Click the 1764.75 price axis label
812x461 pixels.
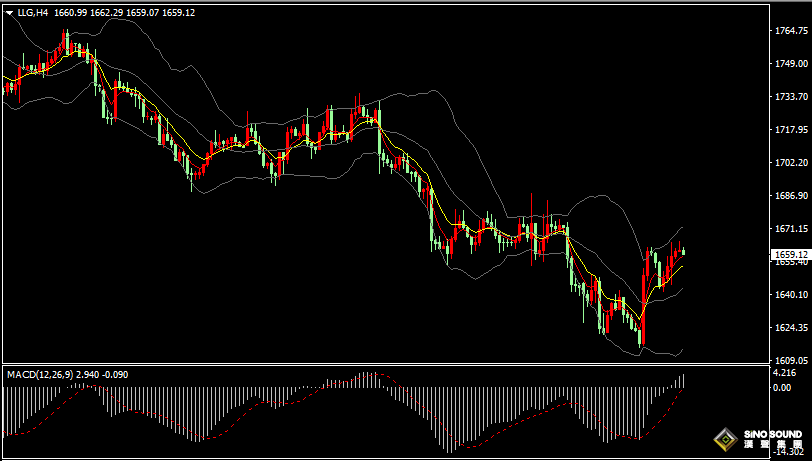[791, 31]
